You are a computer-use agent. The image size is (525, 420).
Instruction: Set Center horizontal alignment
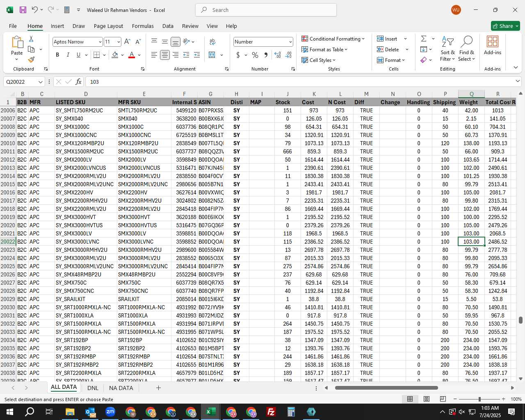click(165, 55)
